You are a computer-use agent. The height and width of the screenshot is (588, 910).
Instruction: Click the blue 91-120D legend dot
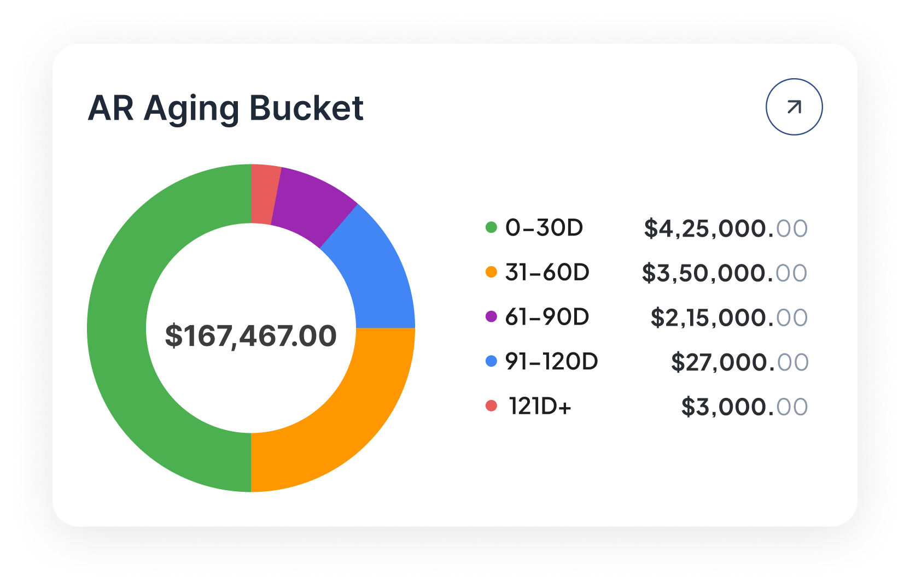point(491,361)
